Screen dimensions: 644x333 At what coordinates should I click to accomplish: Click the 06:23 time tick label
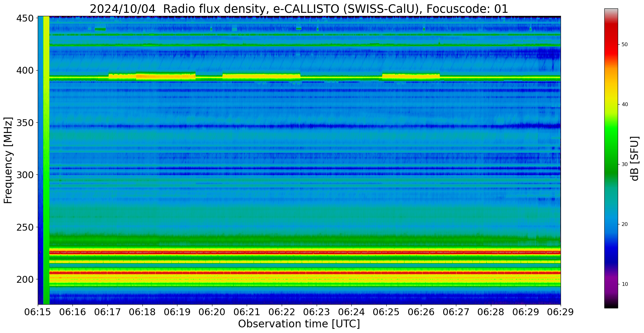tap(317, 312)
